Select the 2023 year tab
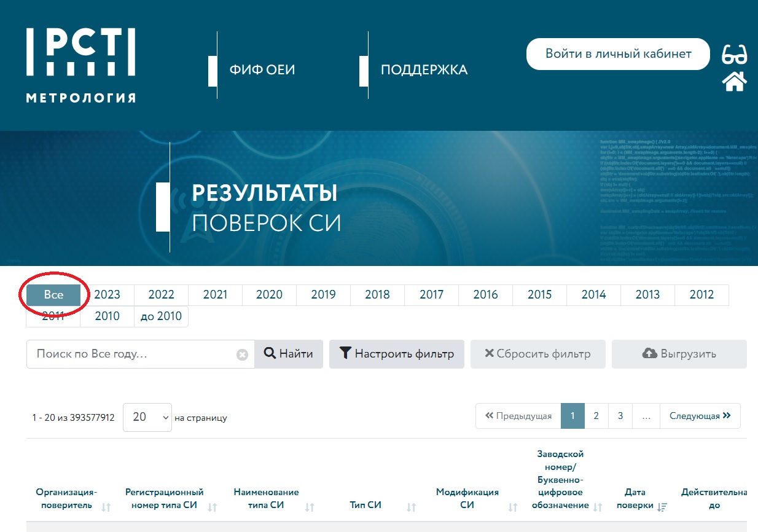758x532 pixels. [107, 295]
